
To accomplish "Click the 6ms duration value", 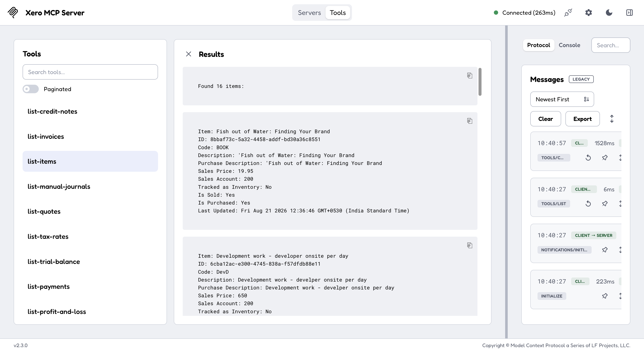I will coord(609,189).
